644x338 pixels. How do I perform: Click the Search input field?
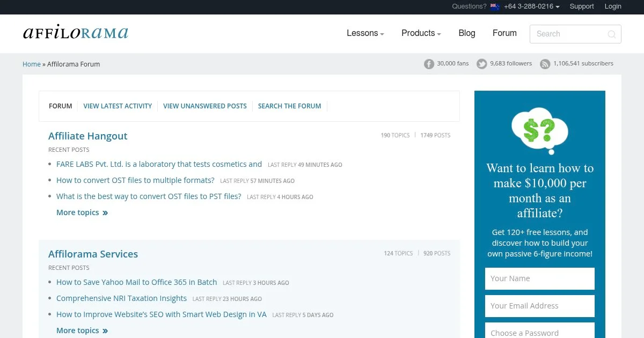[x=575, y=34]
